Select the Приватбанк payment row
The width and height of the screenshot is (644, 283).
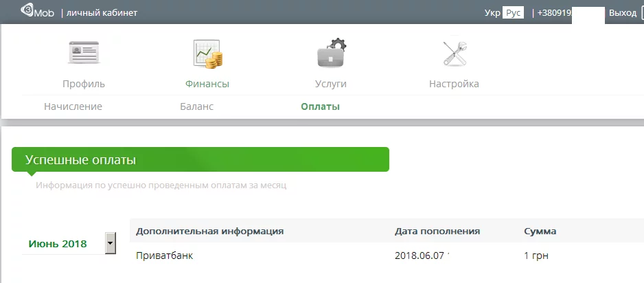coord(387,256)
